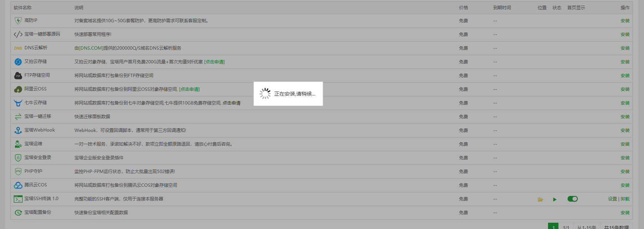Click the 腾讯云COS name text

click(36, 185)
